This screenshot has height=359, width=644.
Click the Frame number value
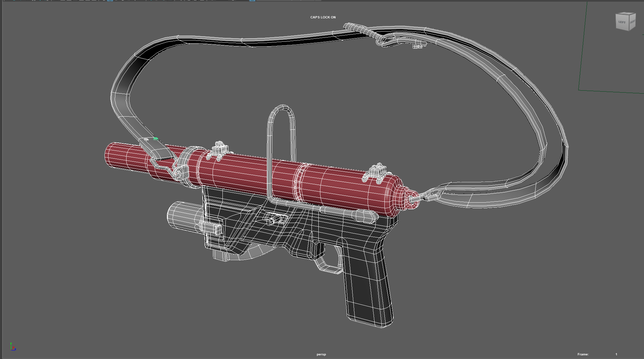coord(616,354)
